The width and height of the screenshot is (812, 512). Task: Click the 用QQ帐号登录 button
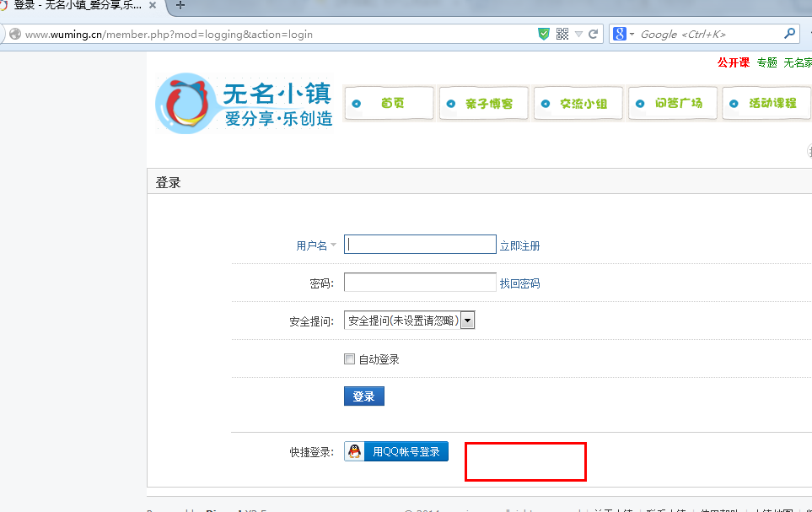coord(396,451)
